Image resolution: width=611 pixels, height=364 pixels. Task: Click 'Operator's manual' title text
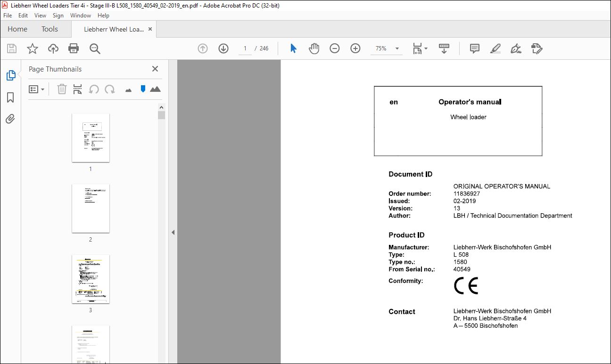470,102
